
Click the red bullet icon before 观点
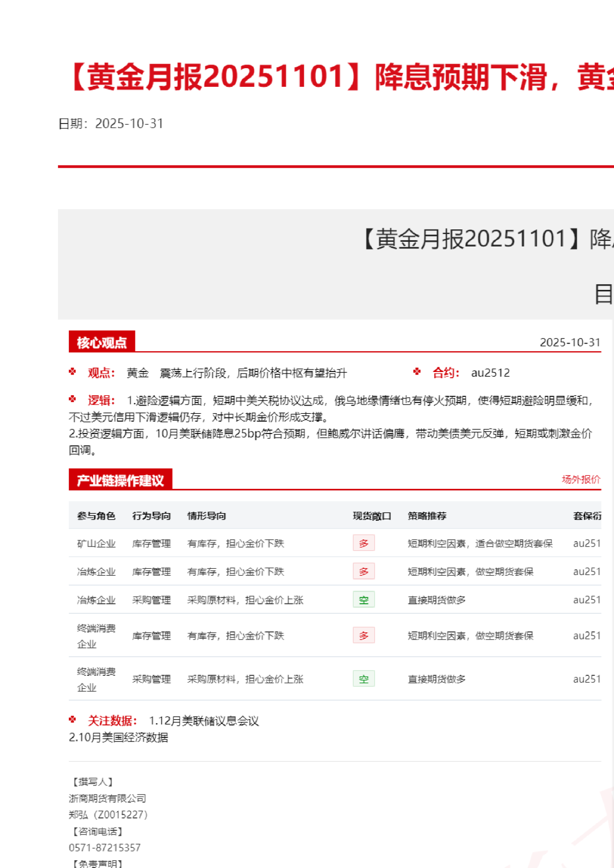(x=72, y=371)
